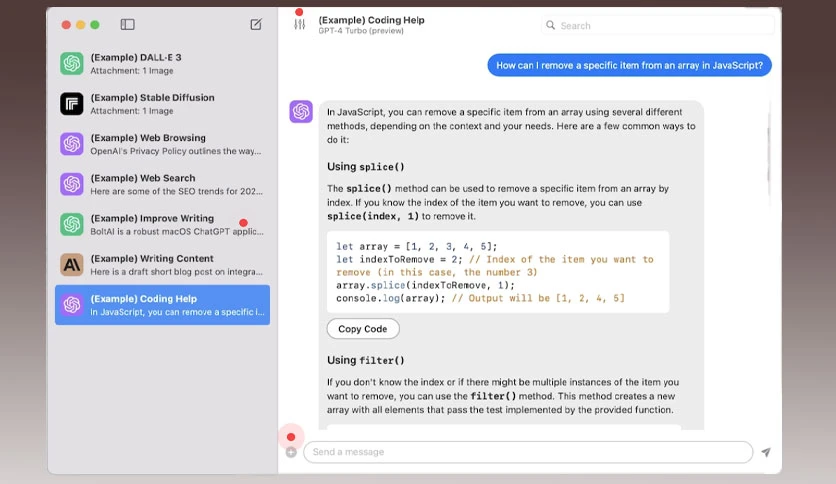Open the (Example) DALL-E 3 conversation
The width and height of the screenshot is (836, 484).
point(163,63)
